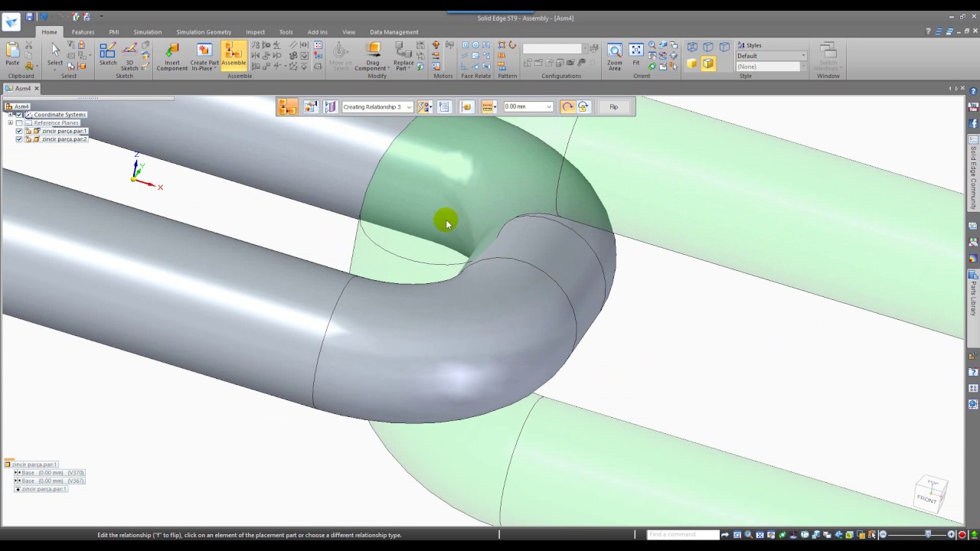The height and width of the screenshot is (551, 980).
Task: Click the lock rotation icon on command bar
Action: tap(583, 107)
